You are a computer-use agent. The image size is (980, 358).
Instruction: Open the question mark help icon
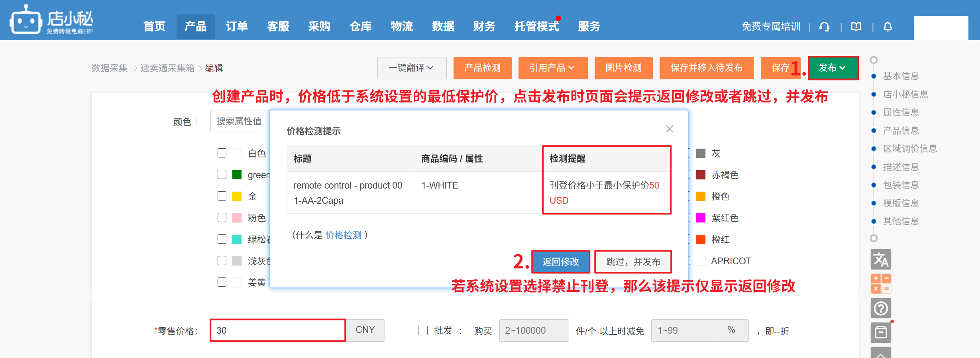pos(881,308)
